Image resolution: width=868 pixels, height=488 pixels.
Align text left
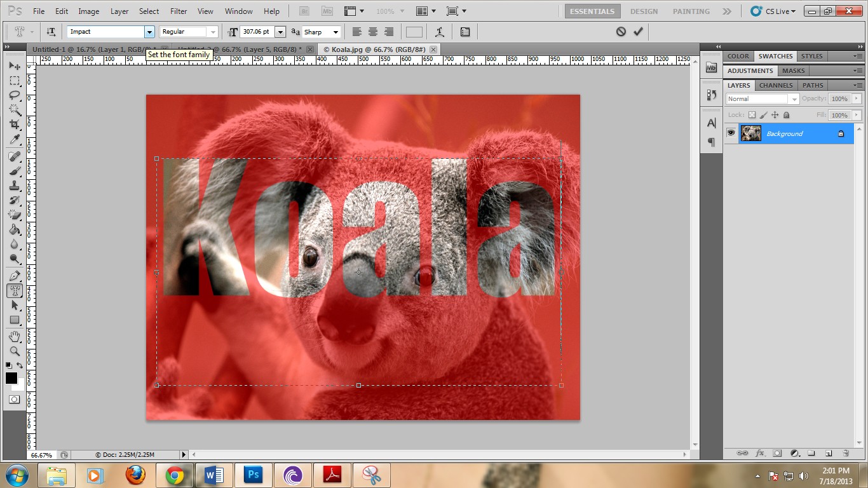point(357,32)
